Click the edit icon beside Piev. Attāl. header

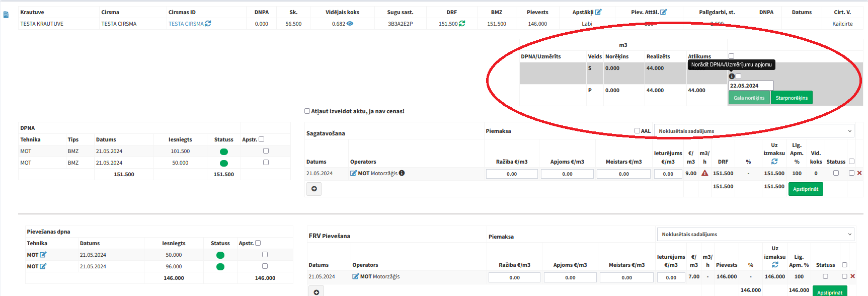(663, 12)
